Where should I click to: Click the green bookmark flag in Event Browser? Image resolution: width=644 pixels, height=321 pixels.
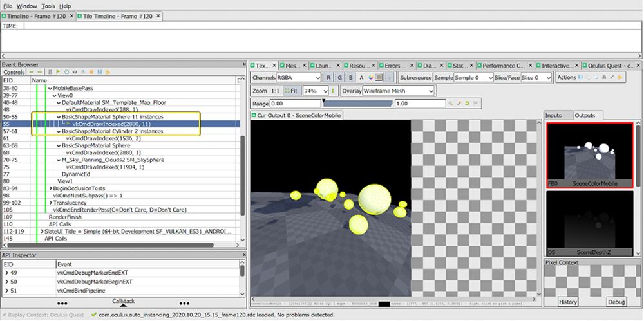tap(57, 73)
